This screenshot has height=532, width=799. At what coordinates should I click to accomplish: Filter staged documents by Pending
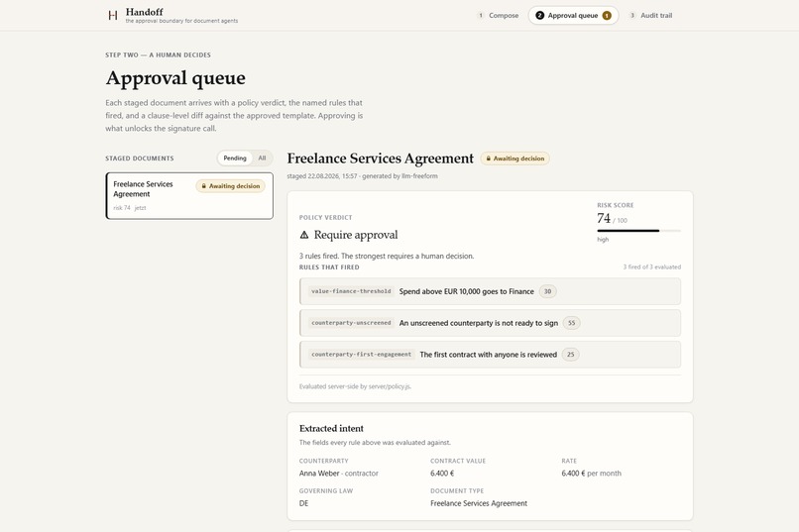(x=235, y=158)
